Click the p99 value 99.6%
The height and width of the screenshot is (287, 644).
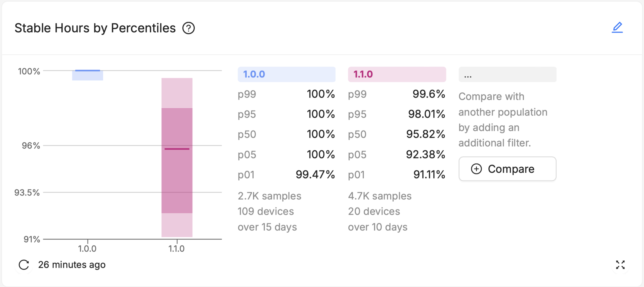(429, 94)
